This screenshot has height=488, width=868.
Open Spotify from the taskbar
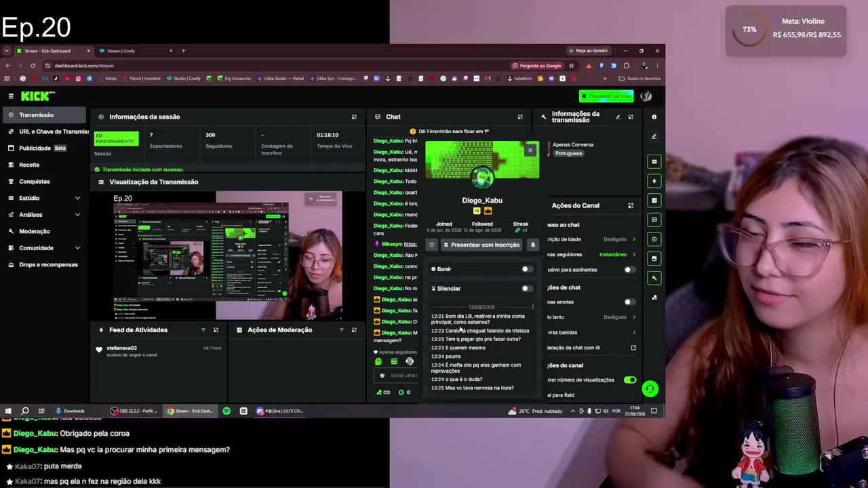[226, 411]
